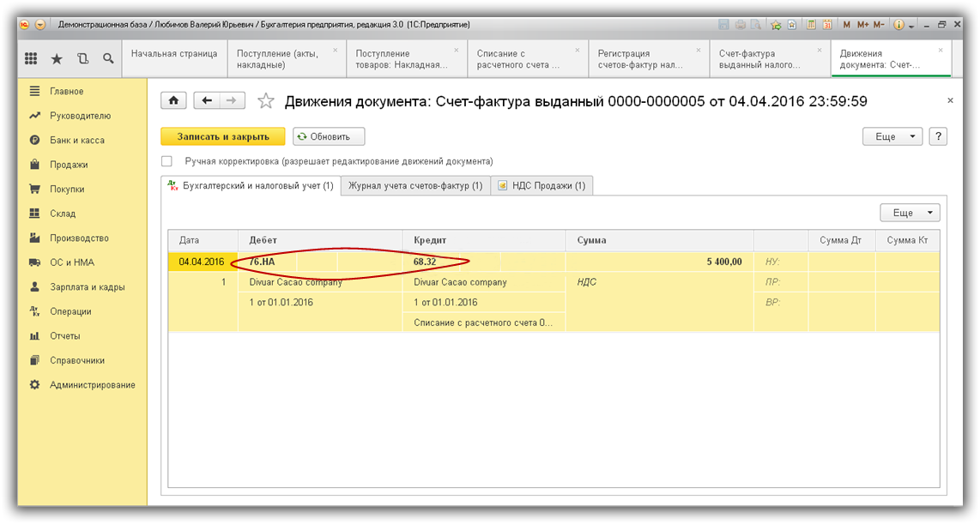Click the search magnifier icon
The image size is (980, 524).
pyautogui.click(x=108, y=58)
